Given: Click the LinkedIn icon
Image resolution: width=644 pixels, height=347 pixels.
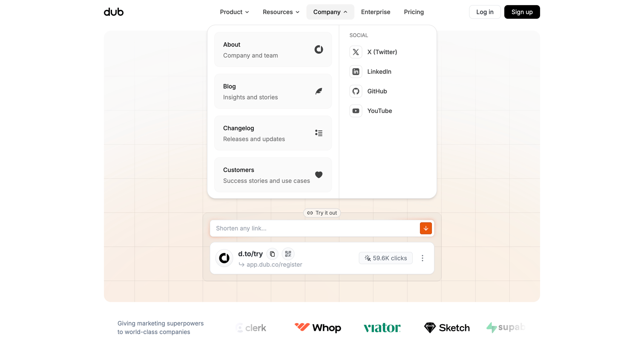Looking at the screenshot, I should (356, 72).
